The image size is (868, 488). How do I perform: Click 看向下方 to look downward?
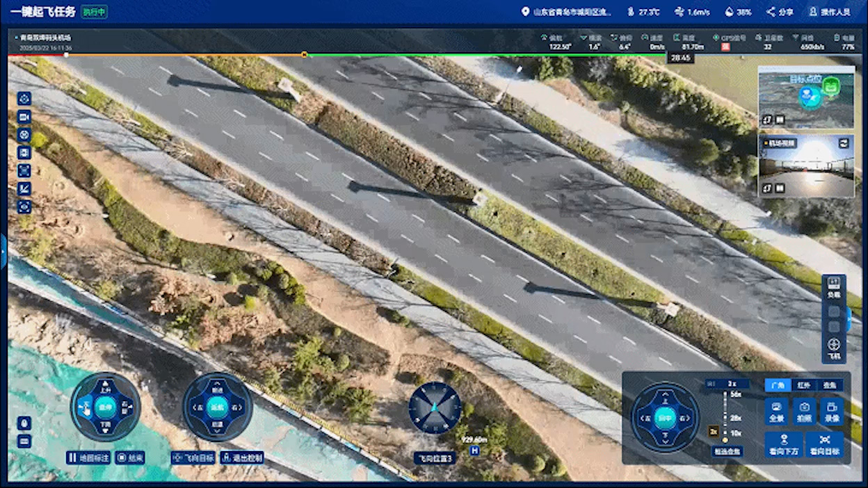[784, 444]
